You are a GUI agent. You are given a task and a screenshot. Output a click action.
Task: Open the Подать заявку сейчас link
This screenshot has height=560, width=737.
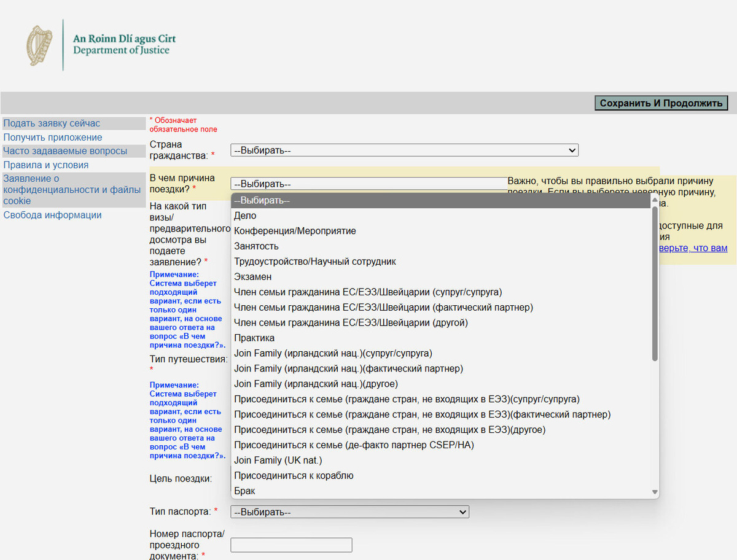pyautogui.click(x=52, y=123)
